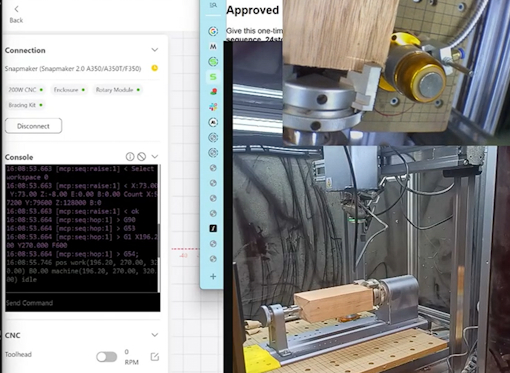Focus the Send Command input field
Image resolution: width=510 pixels, height=373 pixels.
click(x=82, y=303)
